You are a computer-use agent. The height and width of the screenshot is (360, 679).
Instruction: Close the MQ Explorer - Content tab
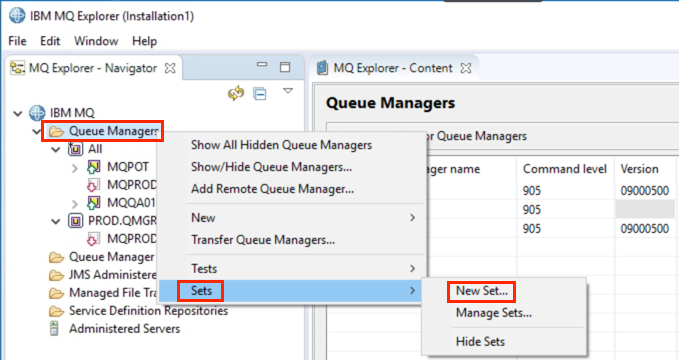(x=466, y=68)
